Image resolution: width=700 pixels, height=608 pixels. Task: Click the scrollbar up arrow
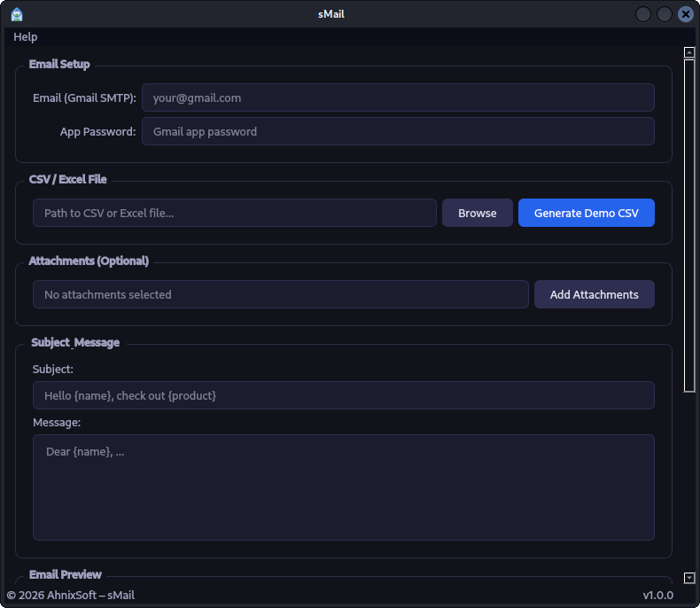click(x=689, y=52)
